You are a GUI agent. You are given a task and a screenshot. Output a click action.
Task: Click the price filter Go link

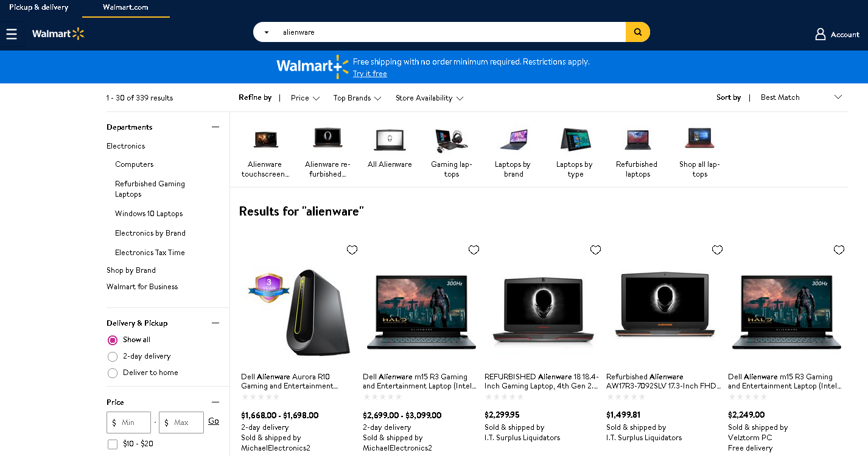pos(214,421)
